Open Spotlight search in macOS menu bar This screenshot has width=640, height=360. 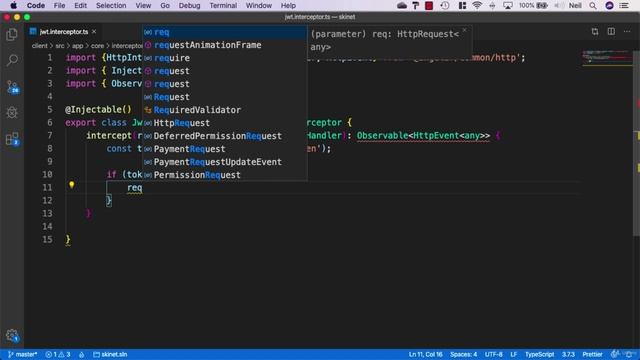coord(593,5)
